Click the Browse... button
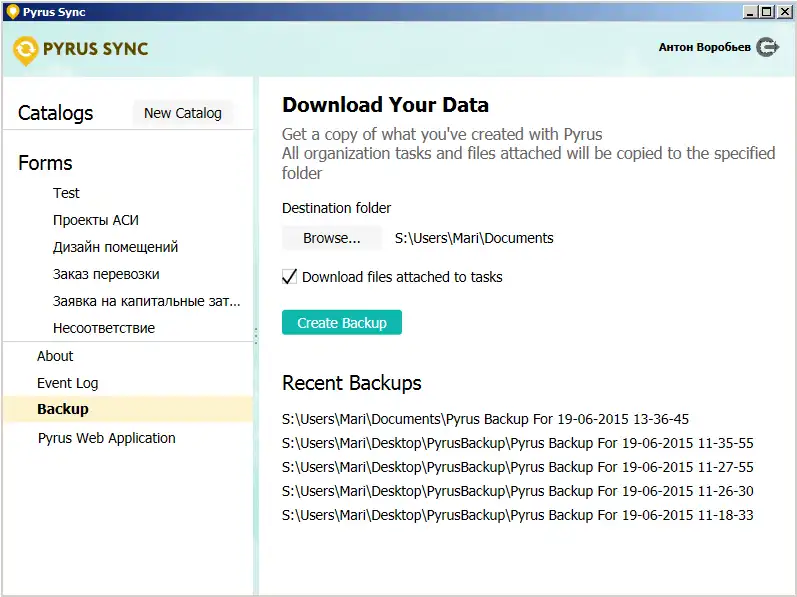Image resolution: width=797 pixels, height=597 pixels. 331,238
